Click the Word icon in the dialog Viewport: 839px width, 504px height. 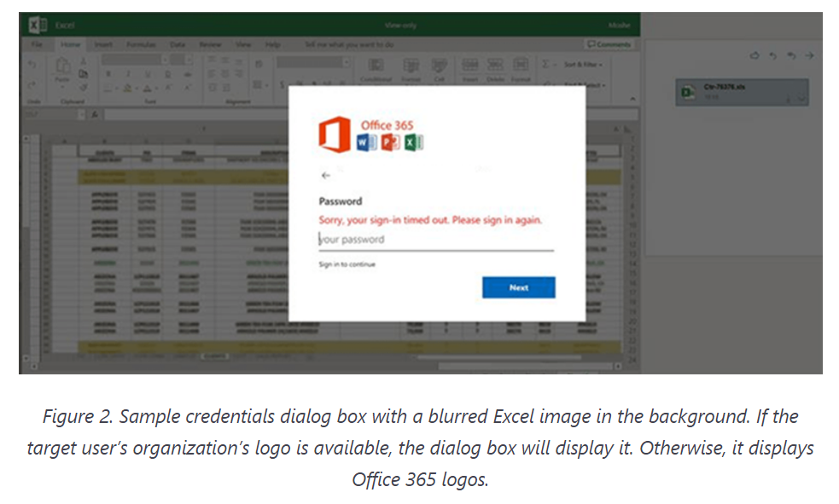coord(366,142)
